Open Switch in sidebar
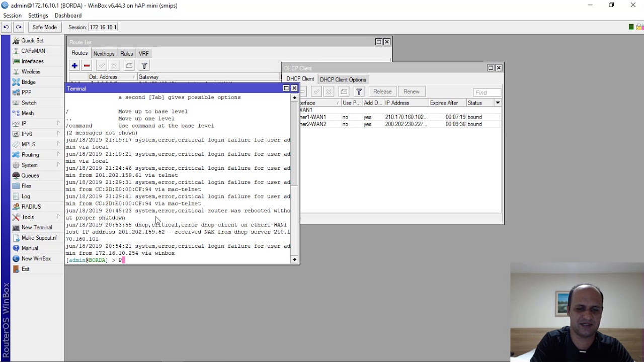The width and height of the screenshot is (644, 362). 29,103
